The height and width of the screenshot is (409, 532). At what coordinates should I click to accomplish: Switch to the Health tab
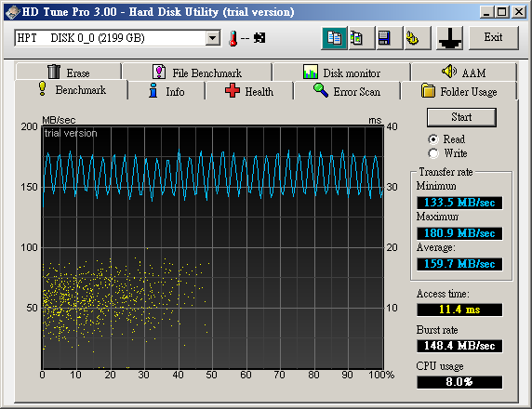249,91
